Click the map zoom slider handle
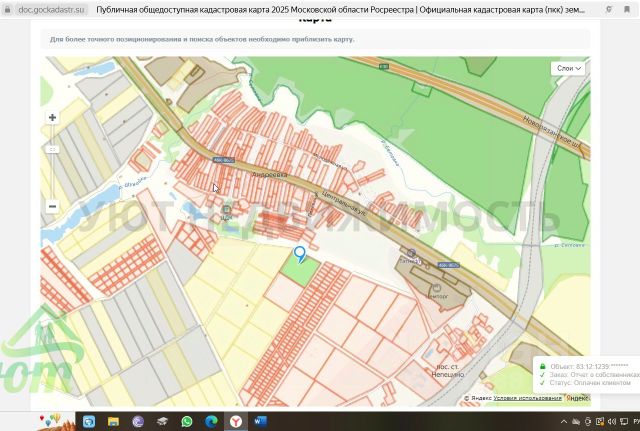 point(52,149)
